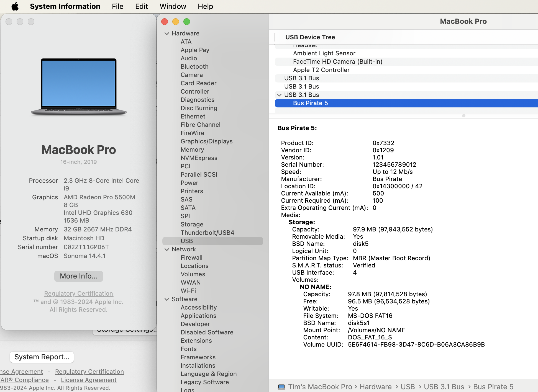Viewport: 538px width, 392px height.
Task: Click the System Report... button
Action: 42,357
